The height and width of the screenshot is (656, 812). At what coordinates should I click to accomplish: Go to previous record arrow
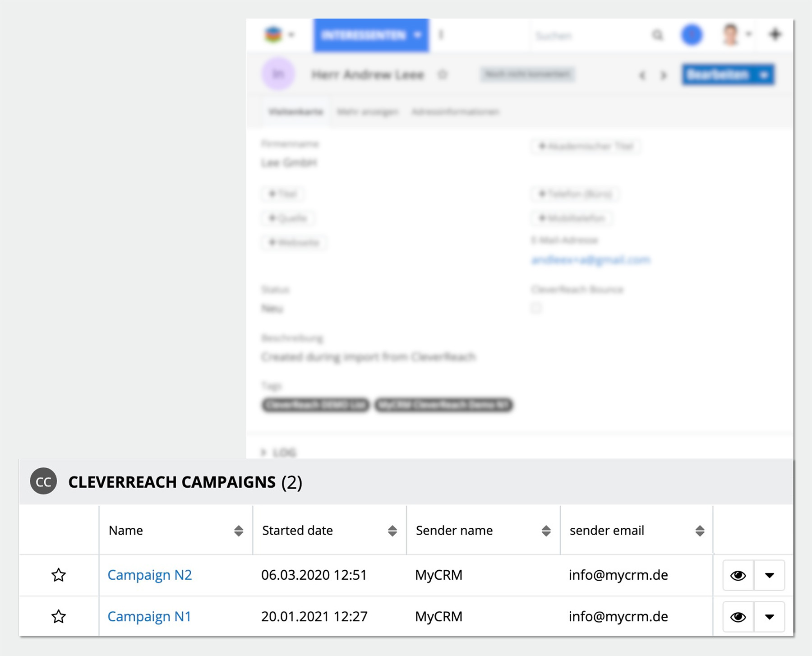642,75
